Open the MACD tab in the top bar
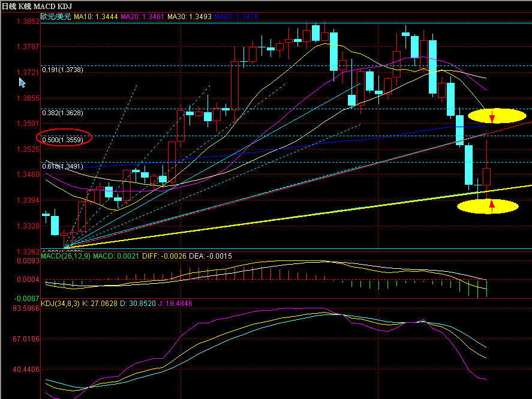The width and height of the screenshot is (532, 399). (x=46, y=6)
